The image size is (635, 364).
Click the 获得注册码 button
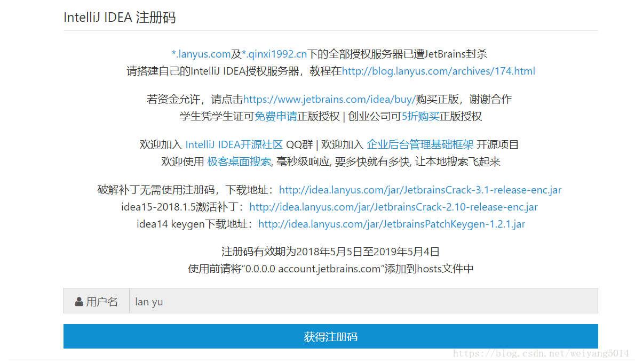pos(330,336)
